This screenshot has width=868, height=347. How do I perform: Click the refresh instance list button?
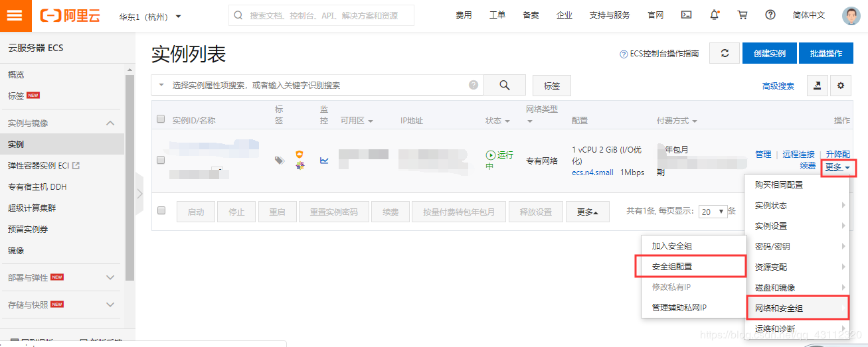point(725,53)
